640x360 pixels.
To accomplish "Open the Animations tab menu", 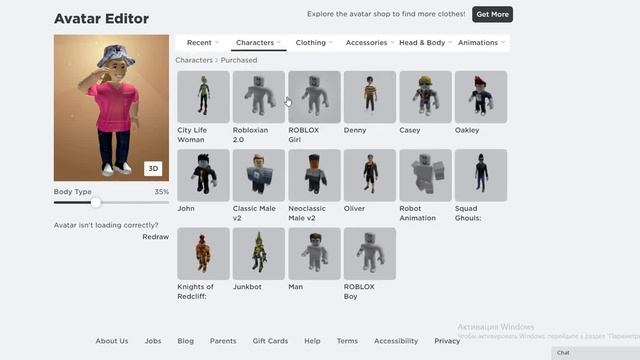I will (x=481, y=42).
